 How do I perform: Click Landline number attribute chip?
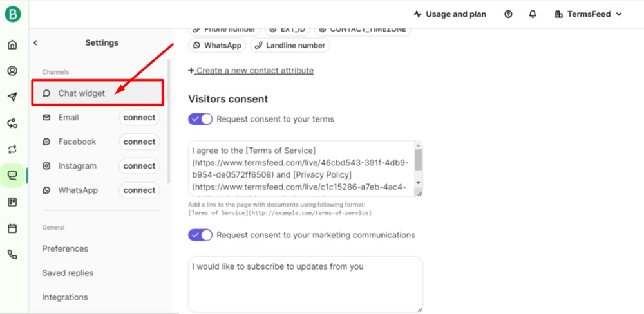[x=290, y=46]
